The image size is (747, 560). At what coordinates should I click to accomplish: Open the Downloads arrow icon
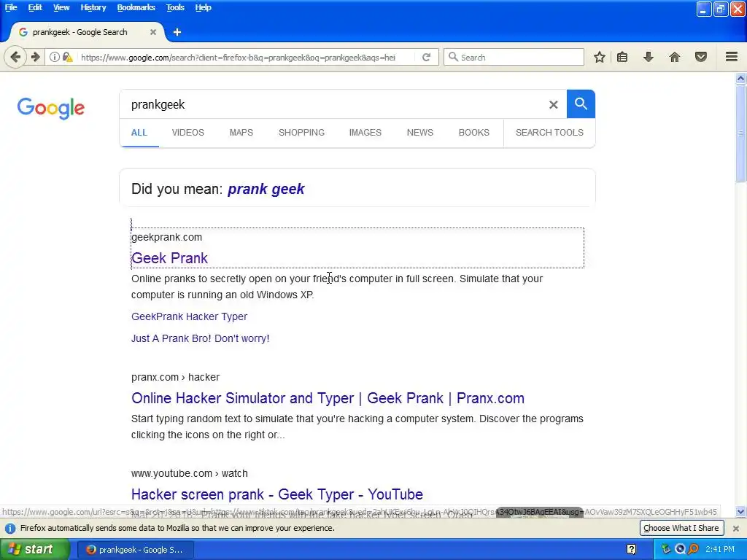[x=649, y=57]
